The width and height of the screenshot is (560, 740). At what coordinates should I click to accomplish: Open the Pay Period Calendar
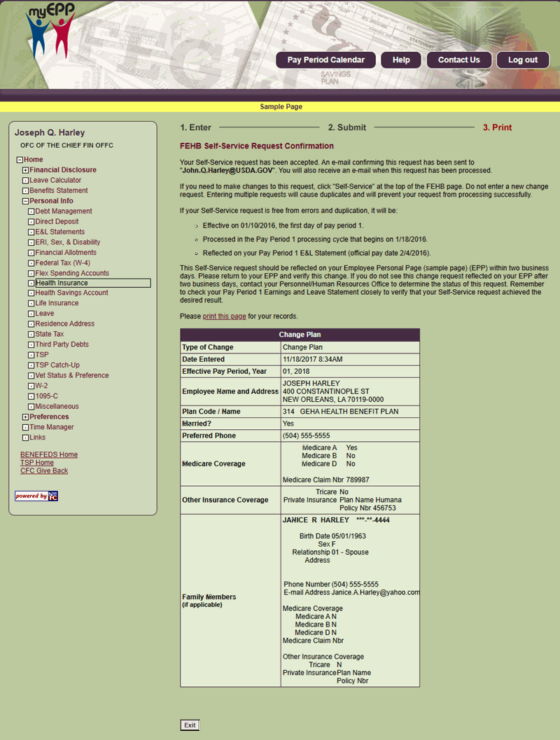[x=326, y=60]
